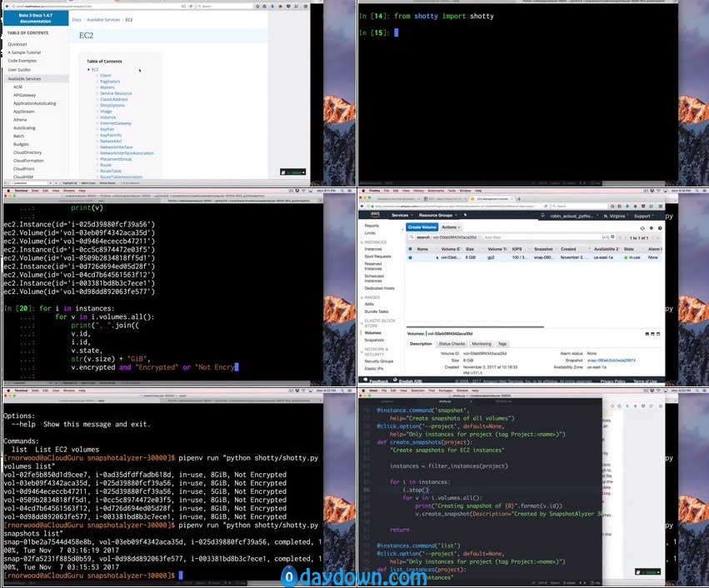Viewport: 709px width, 588px height.
Task: Click the Search field in the Boto docs Firefox toolbar
Action: 225,7
